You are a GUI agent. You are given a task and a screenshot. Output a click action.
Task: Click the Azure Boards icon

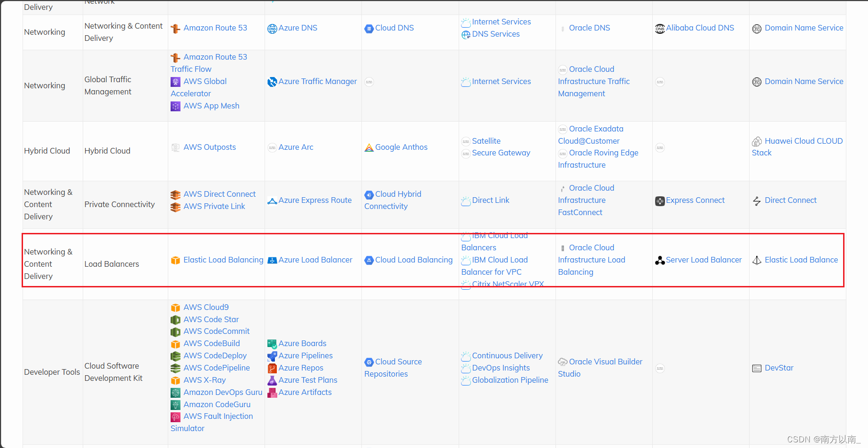[272, 344]
